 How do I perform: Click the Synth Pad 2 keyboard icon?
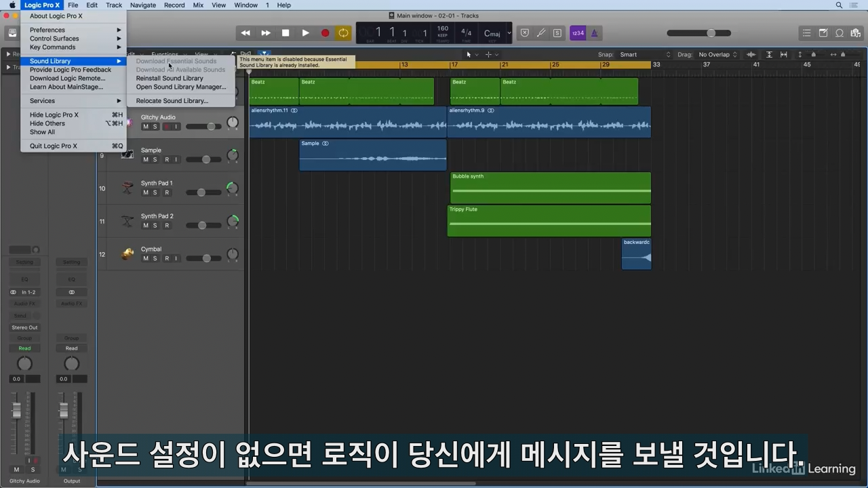point(127,221)
